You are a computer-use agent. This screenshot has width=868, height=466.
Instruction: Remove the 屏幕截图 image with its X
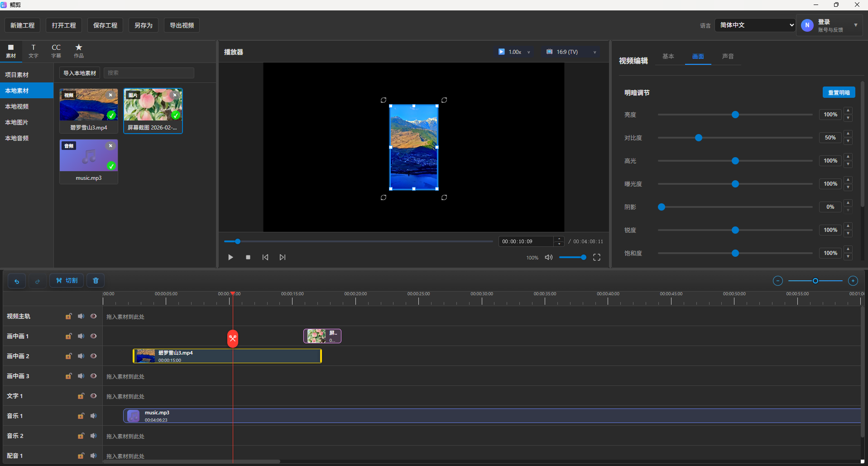(175, 95)
